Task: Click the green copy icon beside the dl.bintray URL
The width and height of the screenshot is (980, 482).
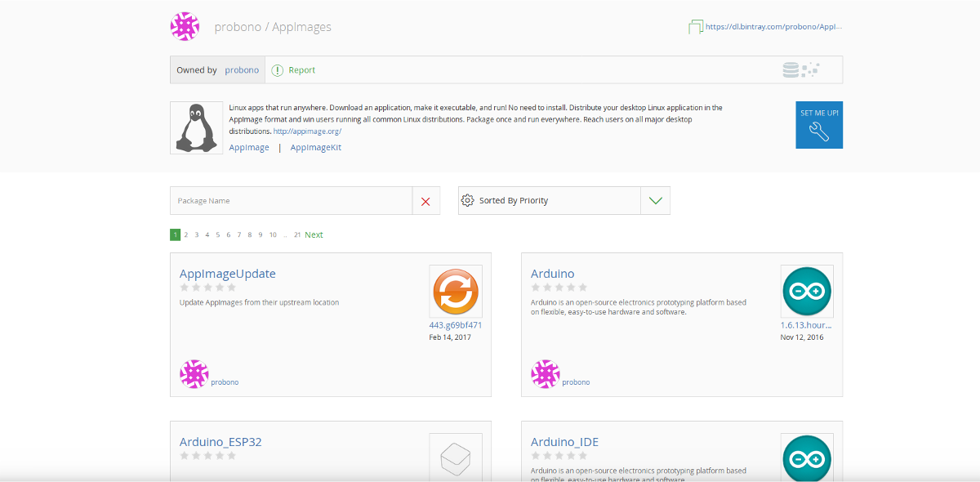Action: (696, 27)
